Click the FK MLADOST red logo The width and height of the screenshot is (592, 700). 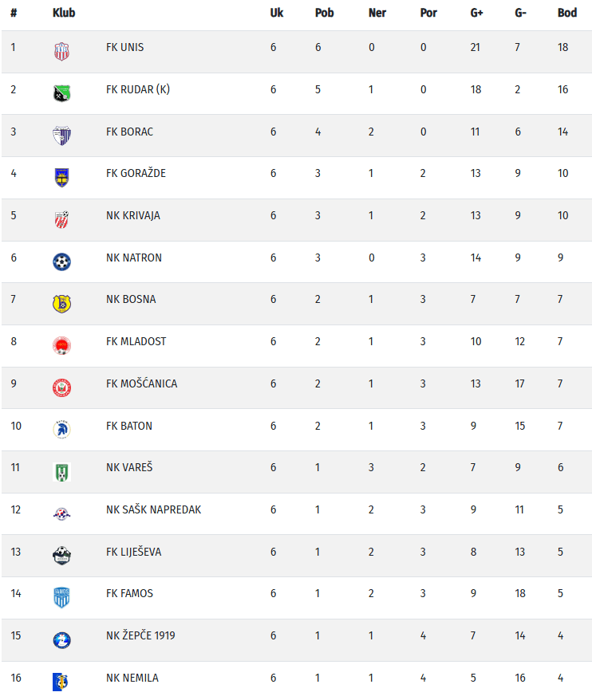coord(61,345)
